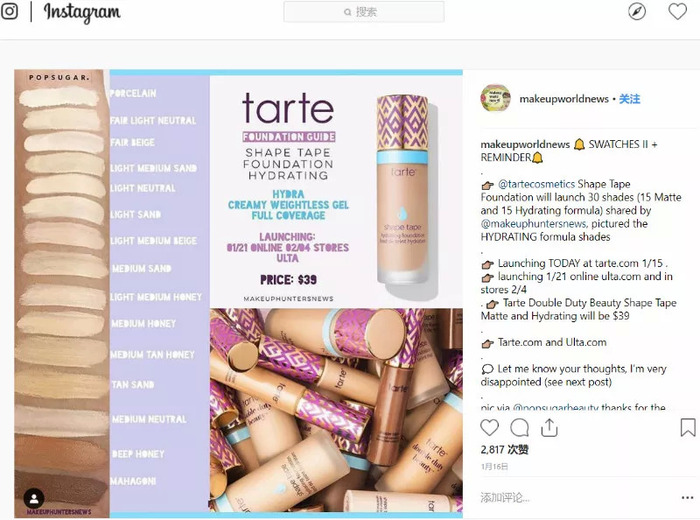Click the add comment field
This screenshot has height=520, width=700.
point(576,498)
